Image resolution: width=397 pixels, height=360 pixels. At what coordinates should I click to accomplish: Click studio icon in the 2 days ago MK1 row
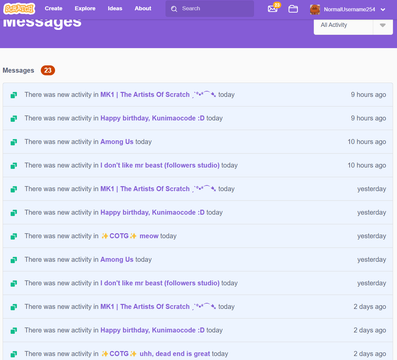coord(14,307)
